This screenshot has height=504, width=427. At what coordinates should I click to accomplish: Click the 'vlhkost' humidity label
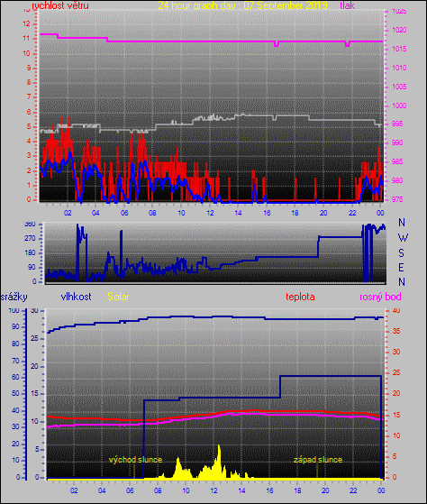76,297
